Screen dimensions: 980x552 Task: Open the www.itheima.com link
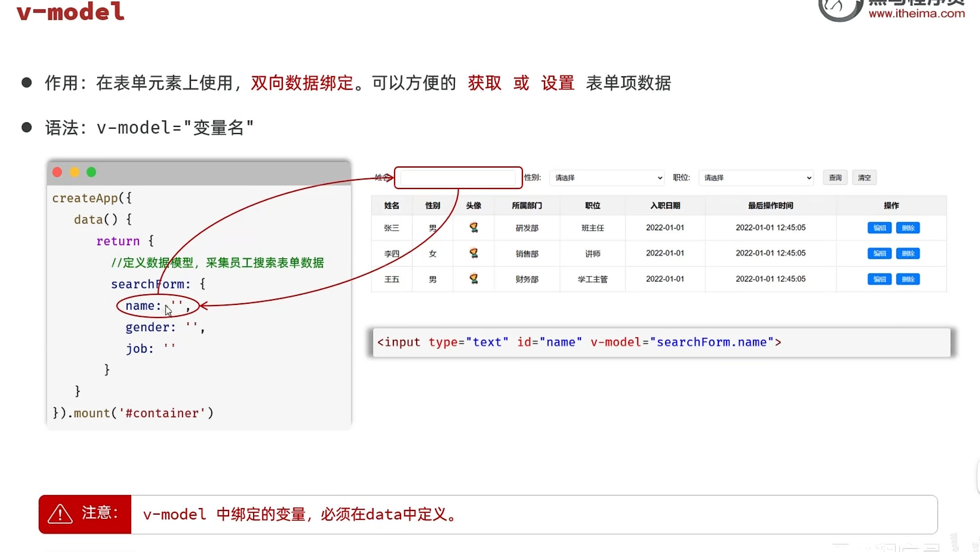916,13
